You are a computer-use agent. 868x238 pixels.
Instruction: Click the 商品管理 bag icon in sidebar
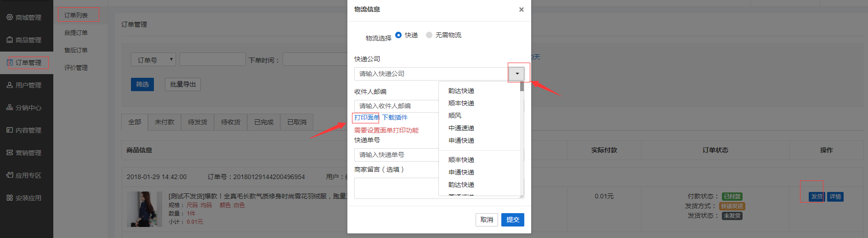(x=10, y=40)
